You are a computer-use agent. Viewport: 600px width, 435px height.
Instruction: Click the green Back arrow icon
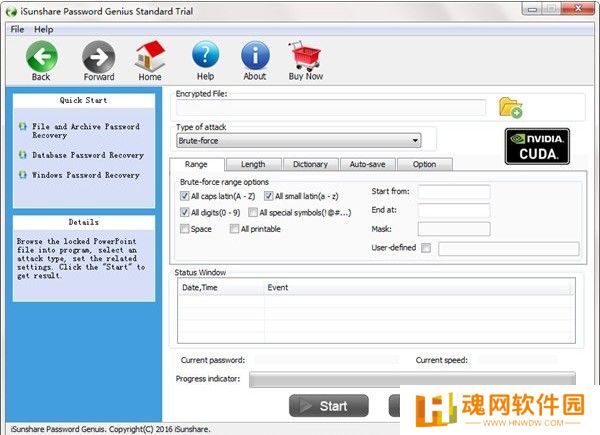pyautogui.click(x=42, y=57)
